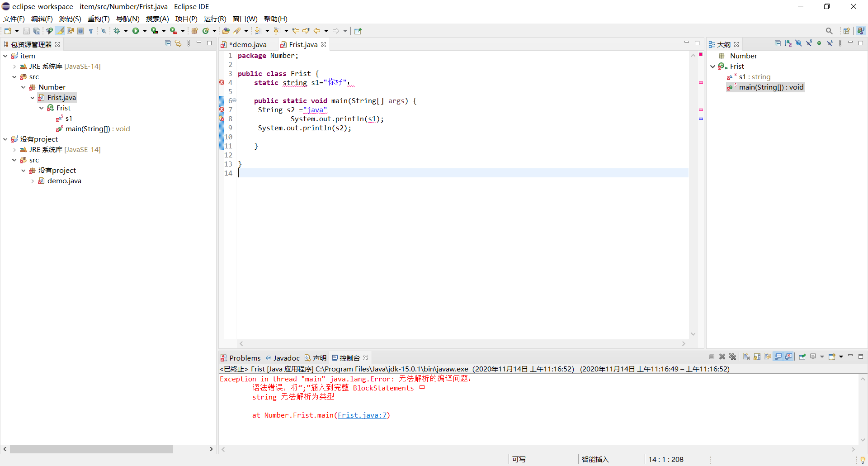868x466 pixels.
Task: Click the Back navigation arrow
Action: 317,31
